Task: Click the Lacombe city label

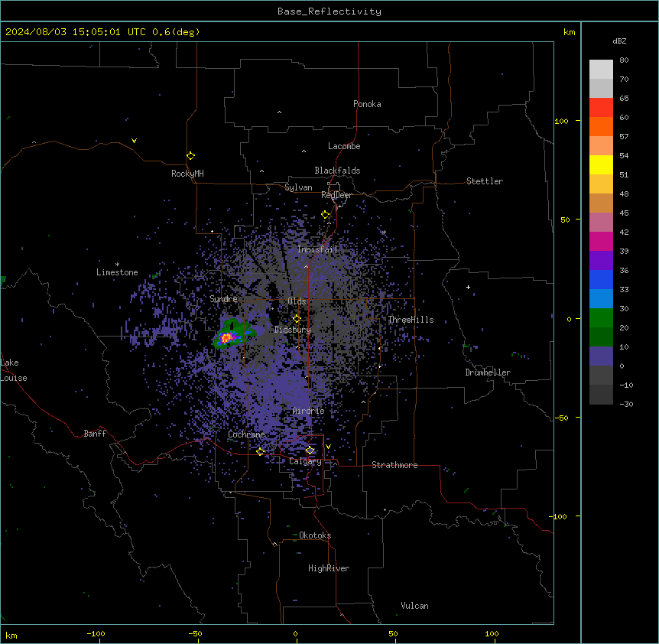Action: pos(344,146)
